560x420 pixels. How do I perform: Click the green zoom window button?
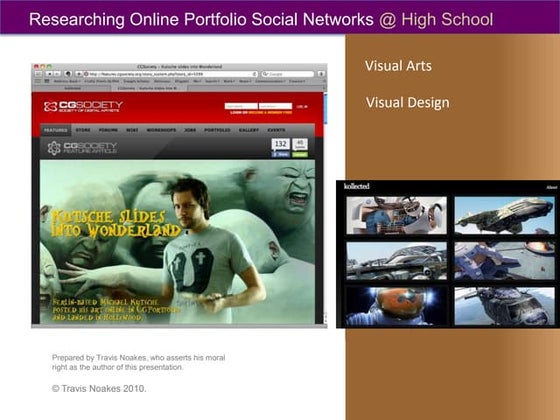point(49,66)
